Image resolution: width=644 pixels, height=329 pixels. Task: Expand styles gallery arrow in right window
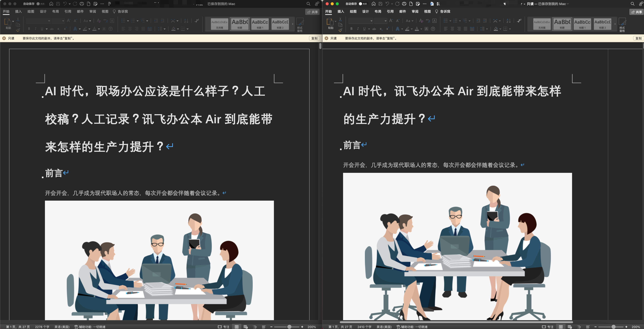[615, 24]
